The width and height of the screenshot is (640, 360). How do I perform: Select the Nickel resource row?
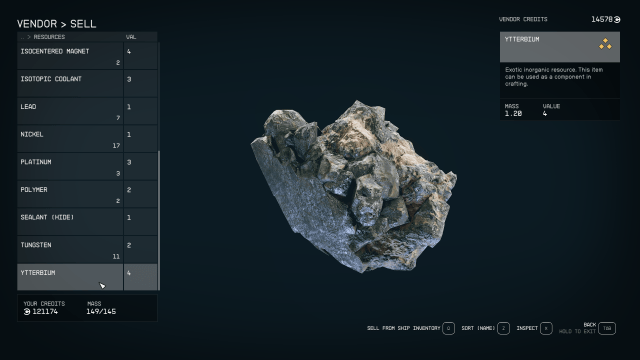87,139
